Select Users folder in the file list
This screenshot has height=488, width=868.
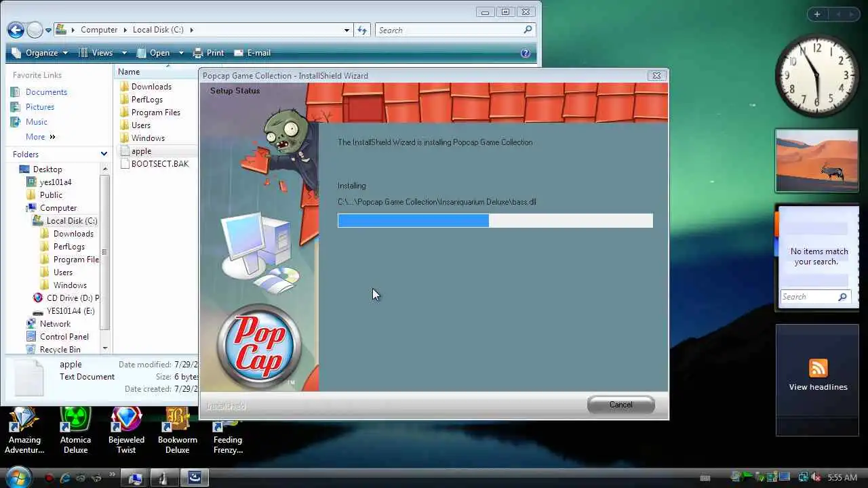coord(135,125)
